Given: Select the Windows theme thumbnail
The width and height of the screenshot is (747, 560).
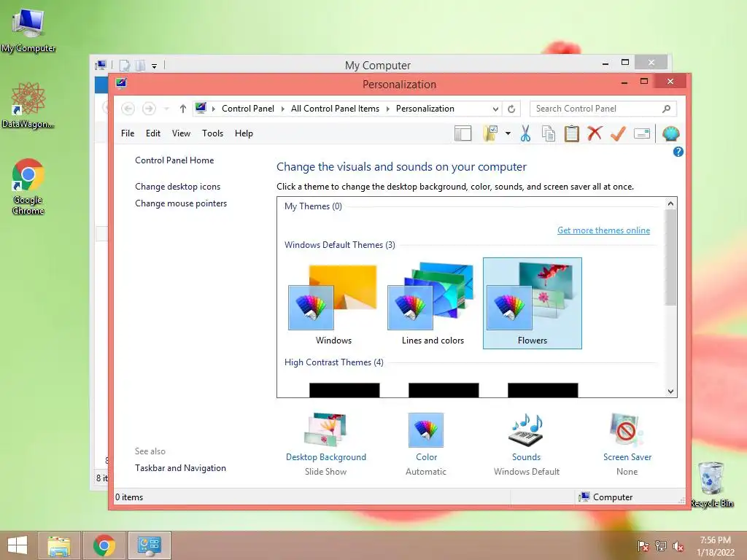Looking at the screenshot, I should point(333,304).
